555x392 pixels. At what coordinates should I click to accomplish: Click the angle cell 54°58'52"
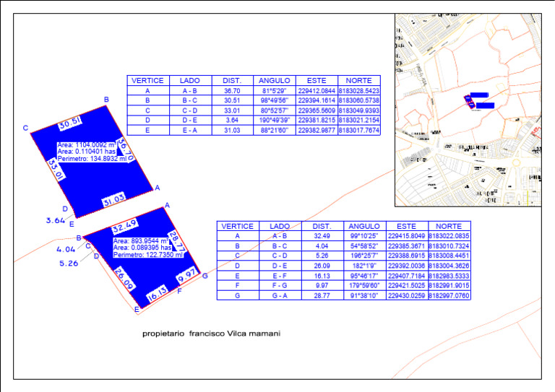364,246
